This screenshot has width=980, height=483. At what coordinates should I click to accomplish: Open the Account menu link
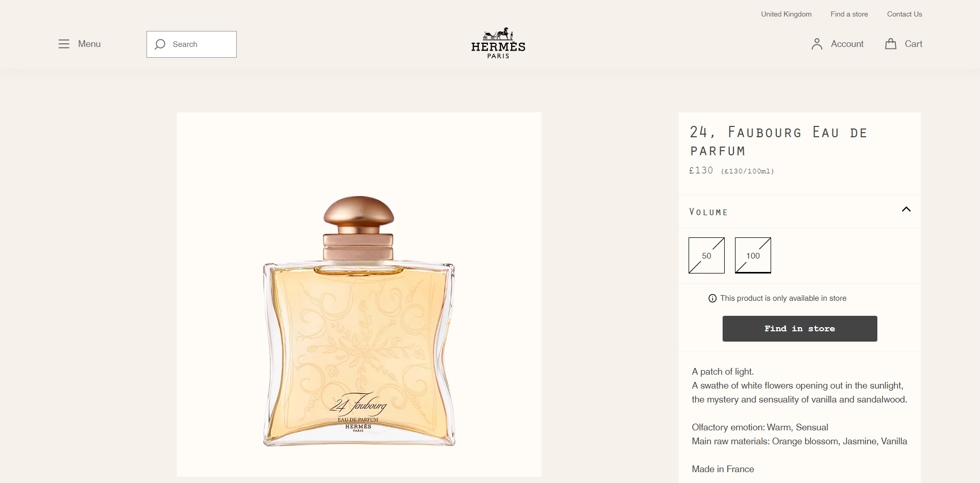pyautogui.click(x=847, y=44)
